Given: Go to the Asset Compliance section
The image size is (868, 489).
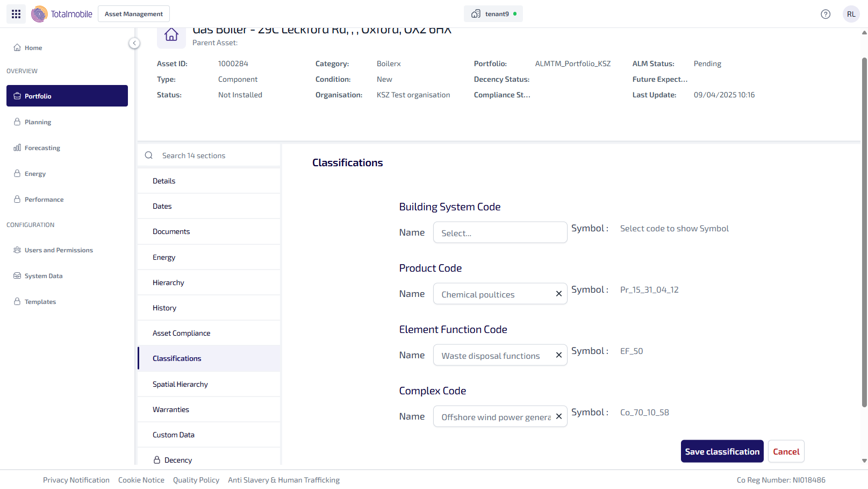Looking at the screenshot, I should [182, 333].
